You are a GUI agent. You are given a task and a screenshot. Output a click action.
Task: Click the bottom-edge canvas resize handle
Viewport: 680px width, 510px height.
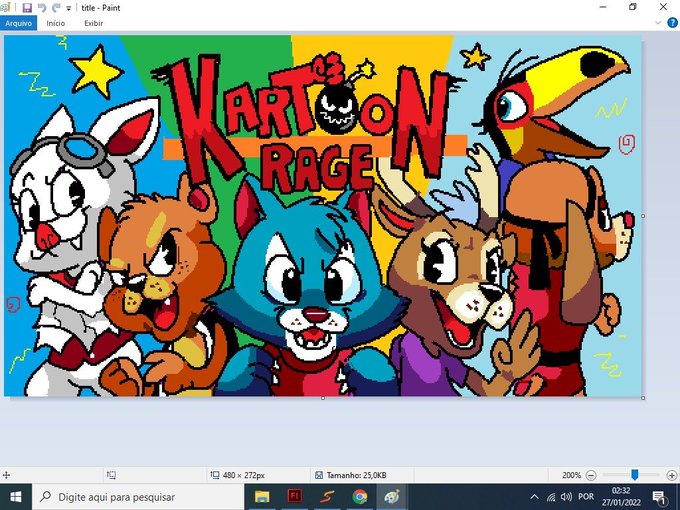point(323,398)
